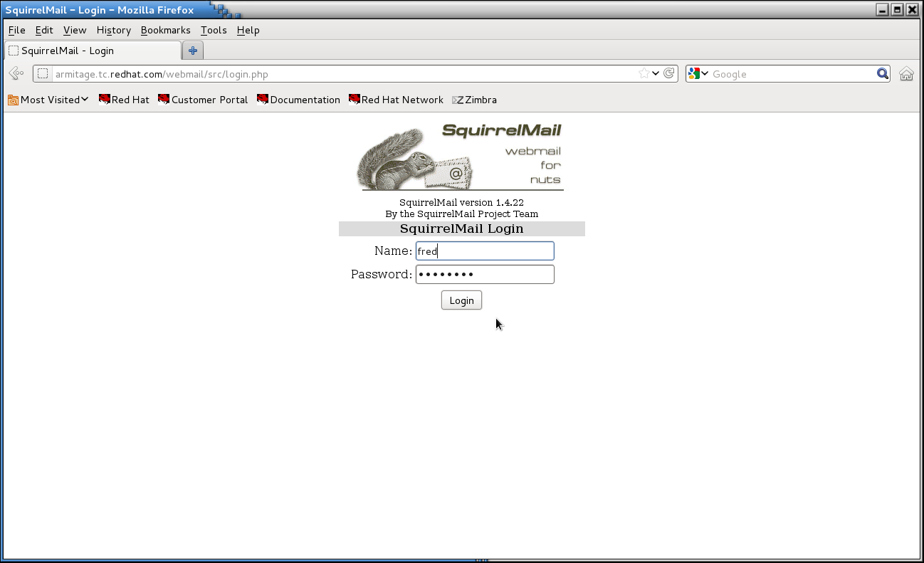
Task: Minimize the Firefox window
Action: (883, 10)
